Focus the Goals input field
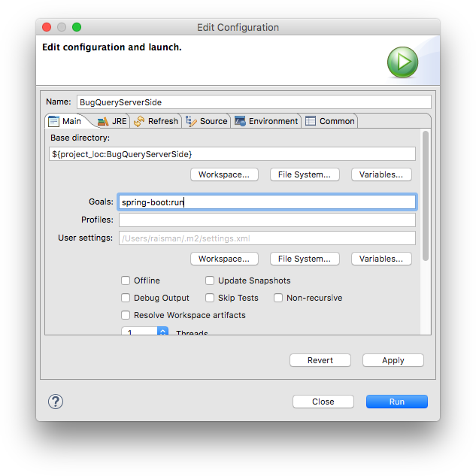Viewport: 476px width, 476px height. coord(267,202)
